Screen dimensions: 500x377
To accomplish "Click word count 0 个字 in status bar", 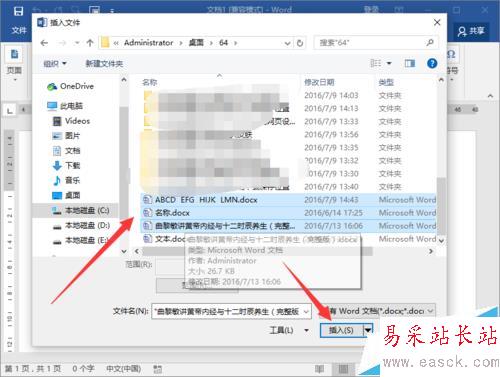I will (x=83, y=369).
